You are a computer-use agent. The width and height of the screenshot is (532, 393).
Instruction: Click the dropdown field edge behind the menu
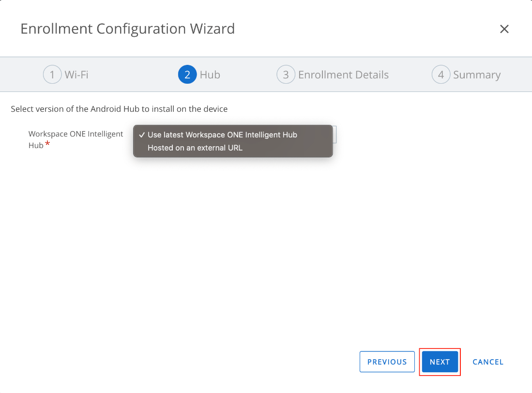pyautogui.click(x=334, y=134)
